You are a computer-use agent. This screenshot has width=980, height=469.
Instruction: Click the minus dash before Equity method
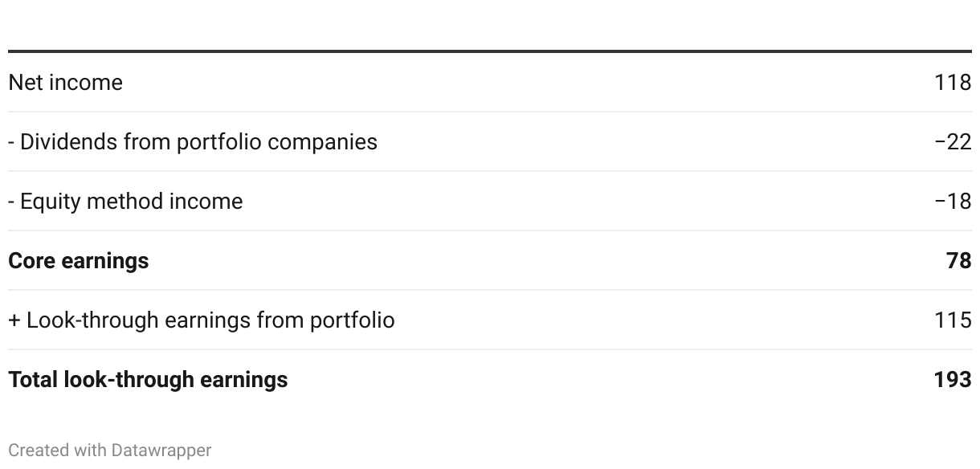[11, 202]
